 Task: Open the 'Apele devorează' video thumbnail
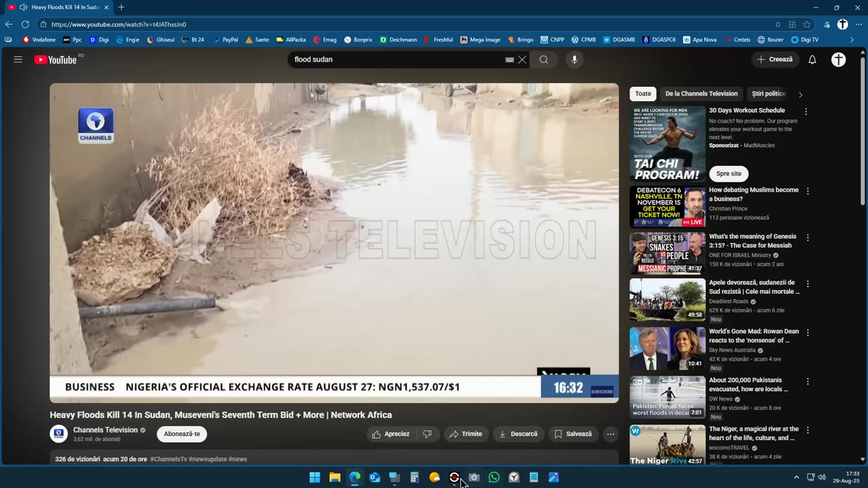pos(667,300)
